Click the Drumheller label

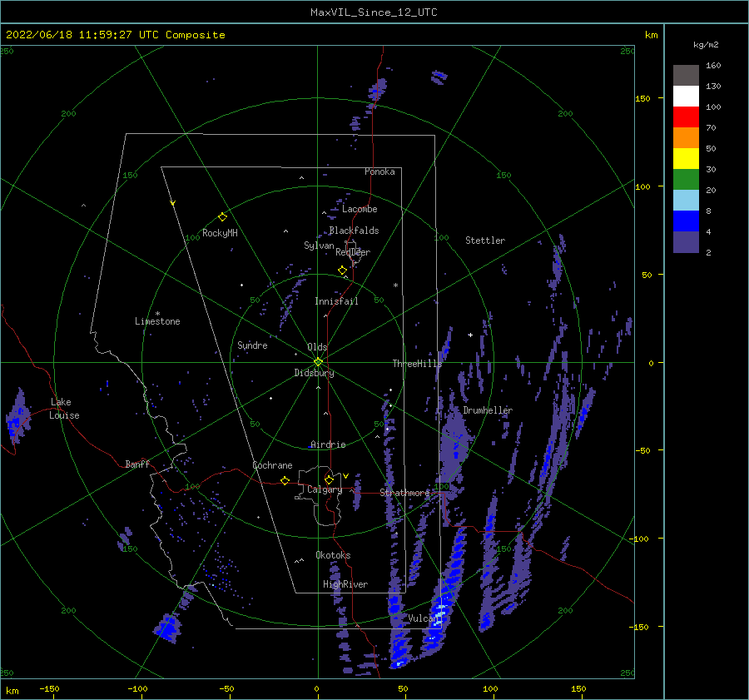pyautogui.click(x=488, y=410)
